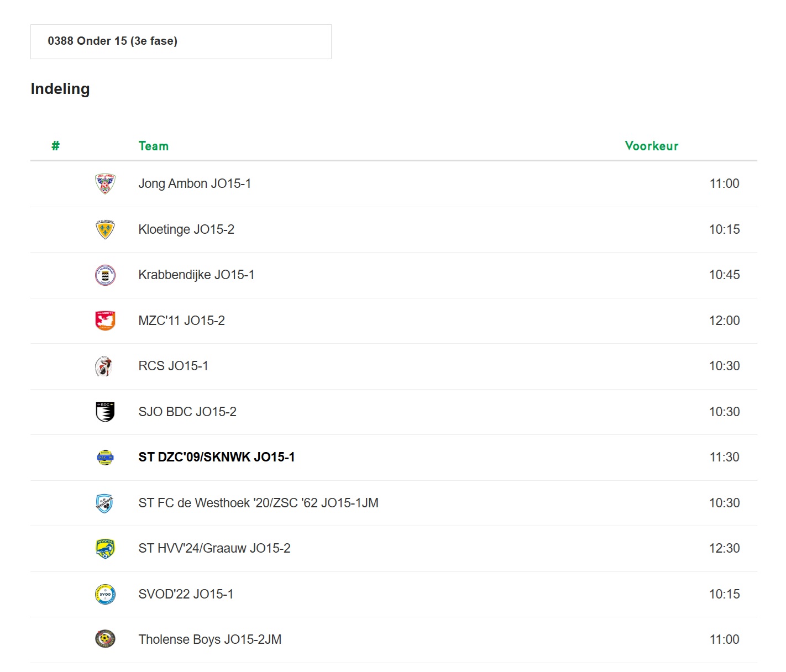Open team ST HVV'24/Graauw JO15-2
The height and width of the screenshot is (672, 786).
tap(214, 548)
